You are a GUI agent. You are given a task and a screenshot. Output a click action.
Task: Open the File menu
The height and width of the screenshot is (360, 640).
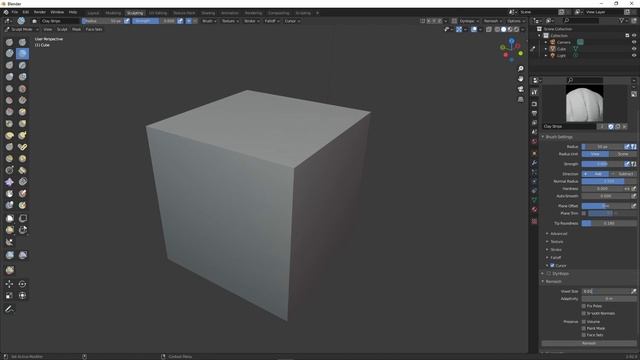pos(15,12)
